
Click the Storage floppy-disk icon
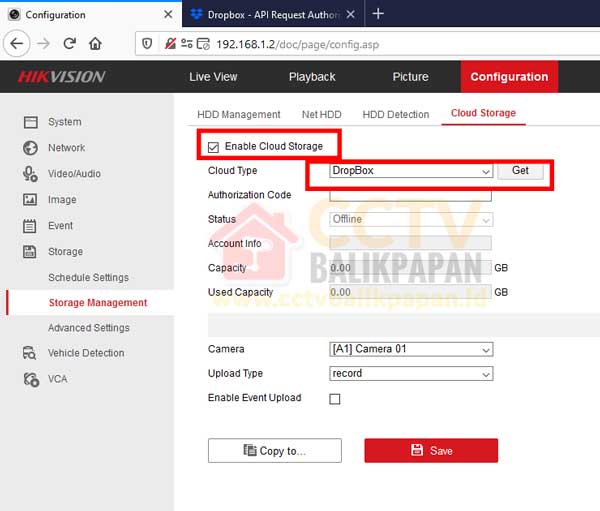30,252
